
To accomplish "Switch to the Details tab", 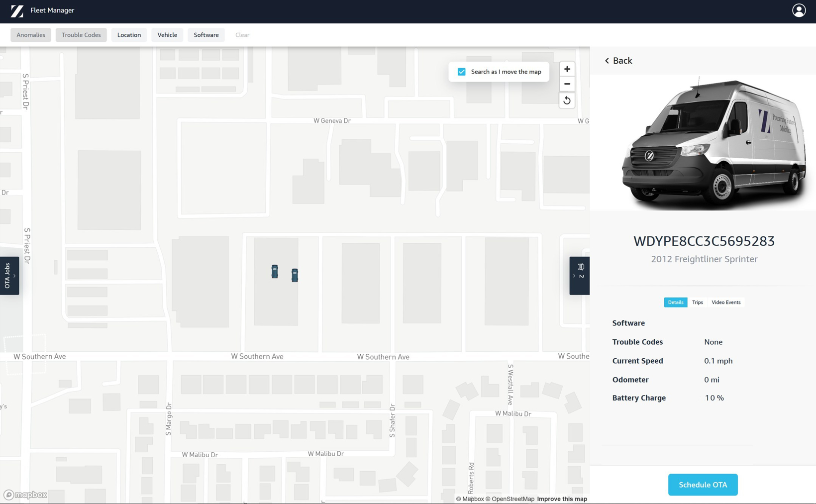I will (675, 302).
